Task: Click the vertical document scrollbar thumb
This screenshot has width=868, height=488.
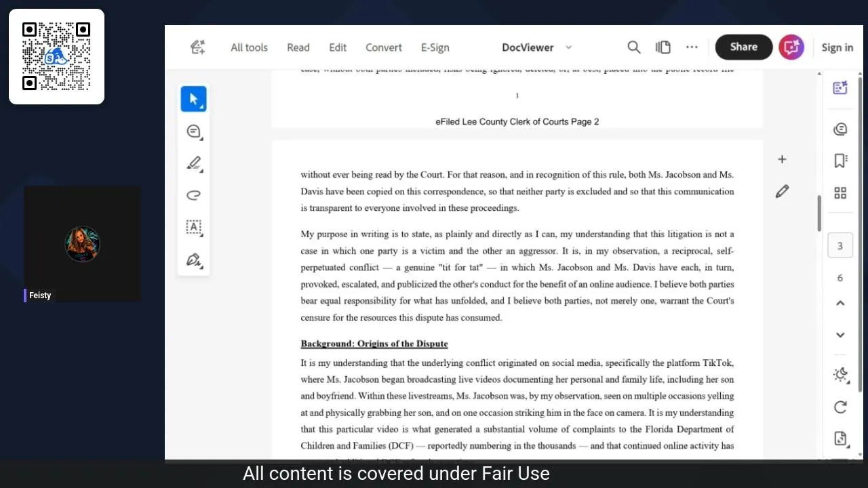Action: pyautogui.click(x=819, y=213)
